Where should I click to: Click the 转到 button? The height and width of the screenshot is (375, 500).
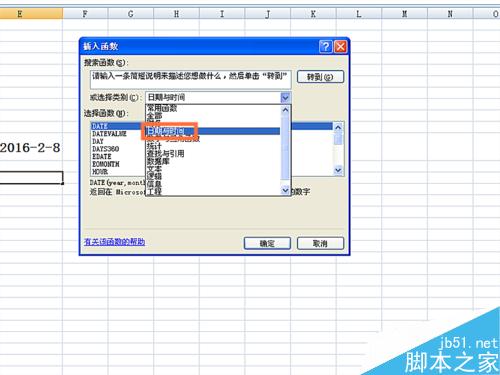(320, 77)
